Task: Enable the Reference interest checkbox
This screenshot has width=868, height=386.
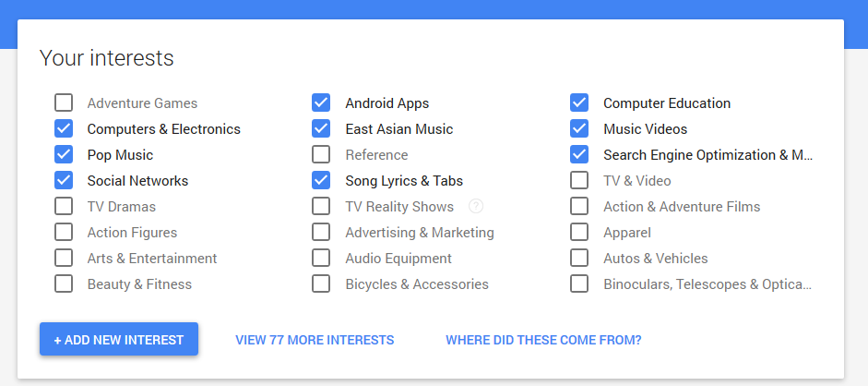Action: click(321, 154)
